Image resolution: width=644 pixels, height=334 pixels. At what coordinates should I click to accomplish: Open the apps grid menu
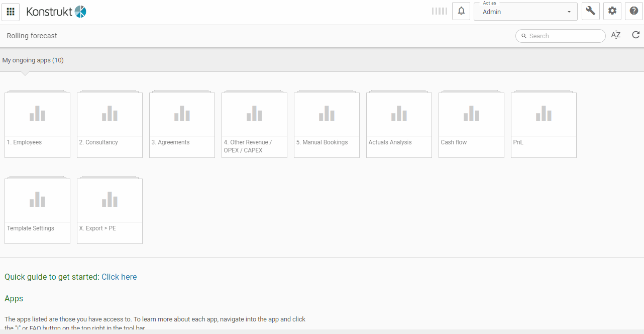coord(11,12)
